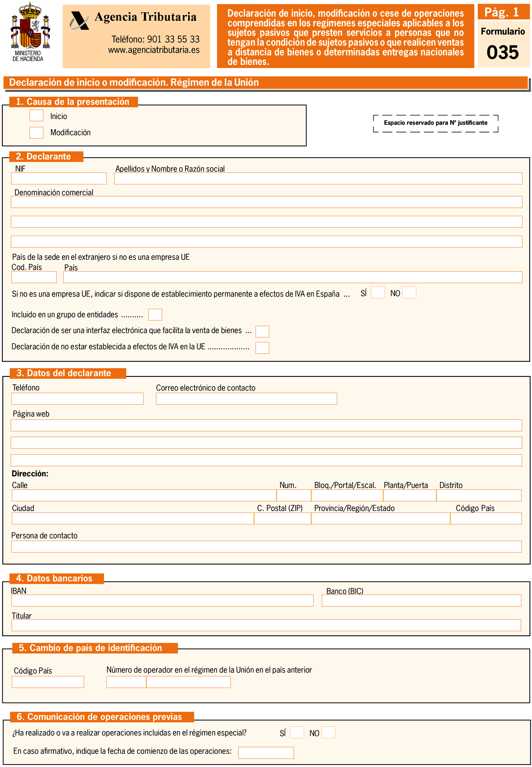The height and width of the screenshot is (767, 532).
Task: Click the Agencia Tributaria logo icon
Action: 79,20
